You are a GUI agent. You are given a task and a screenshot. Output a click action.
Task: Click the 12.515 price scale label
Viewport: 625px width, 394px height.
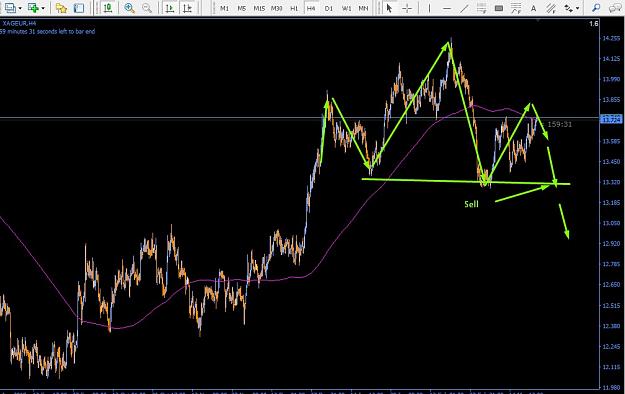coord(611,305)
